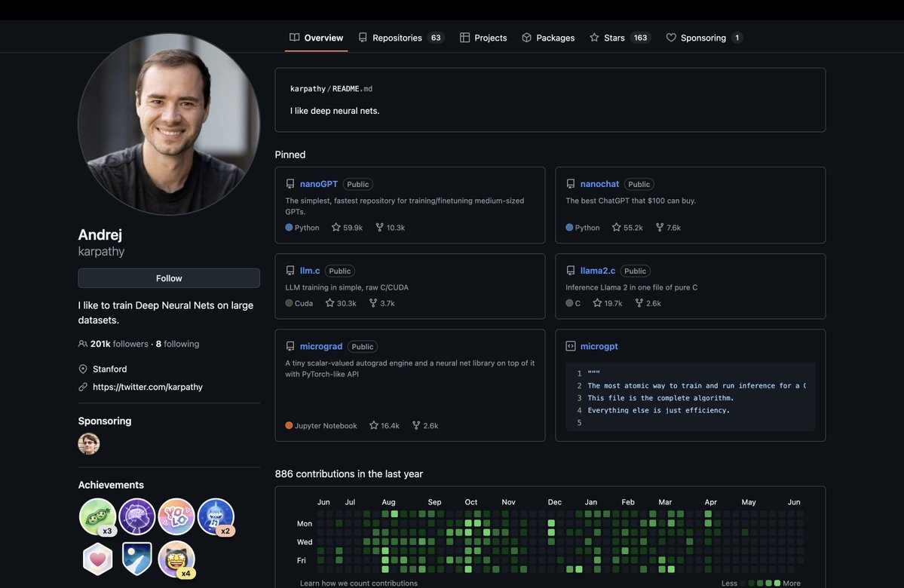Click llm.c's 3.7k forks count
The width and height of the screenshot is (904, 588).
click(382, 302)
